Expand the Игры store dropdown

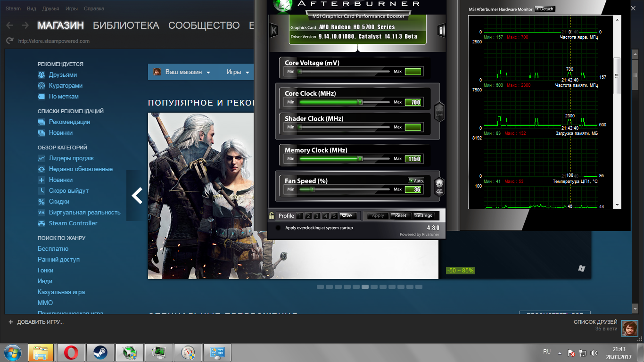[x=237, y=72]
